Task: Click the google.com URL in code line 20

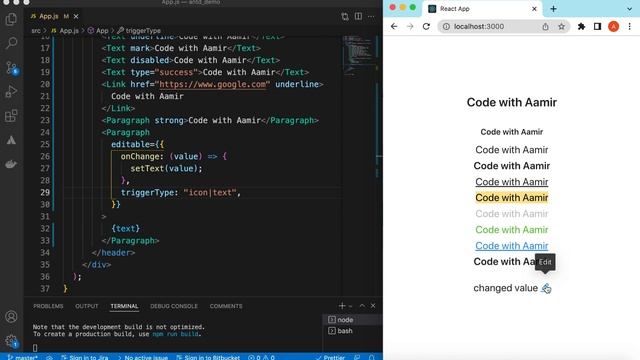Action: pos(212,84)
